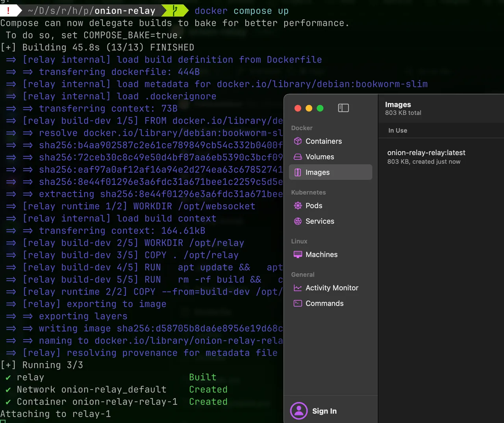Toggle the sidebar visibility button

coord(343,108)
